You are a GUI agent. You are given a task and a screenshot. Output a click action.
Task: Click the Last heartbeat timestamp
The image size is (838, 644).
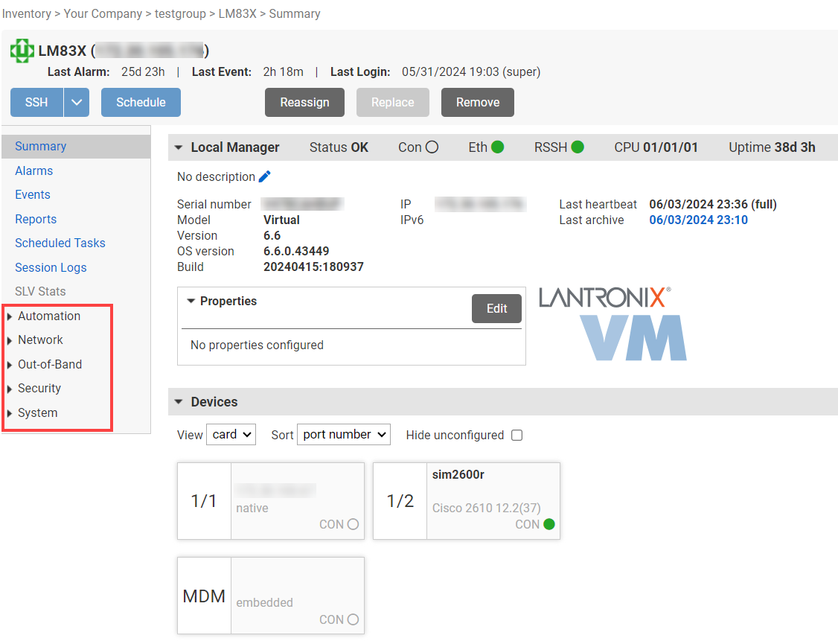tap(713, 204)
